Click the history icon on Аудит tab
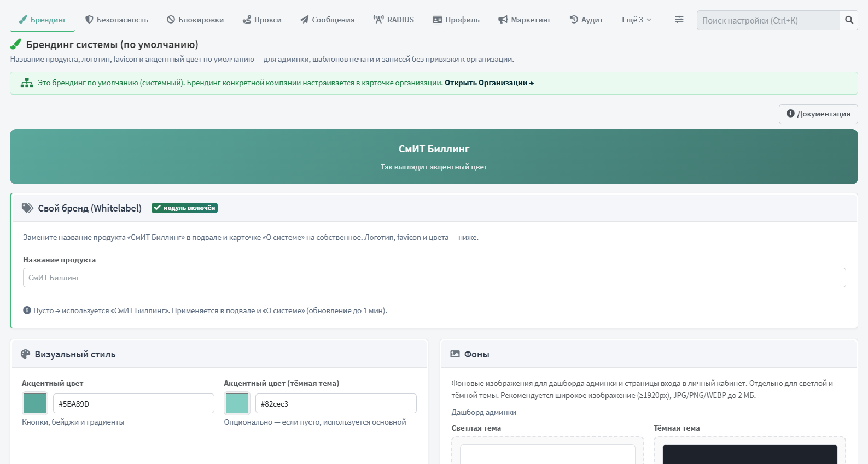Viewport: 868px width, 464px height. pyautogui.click(x=574, y=20)
